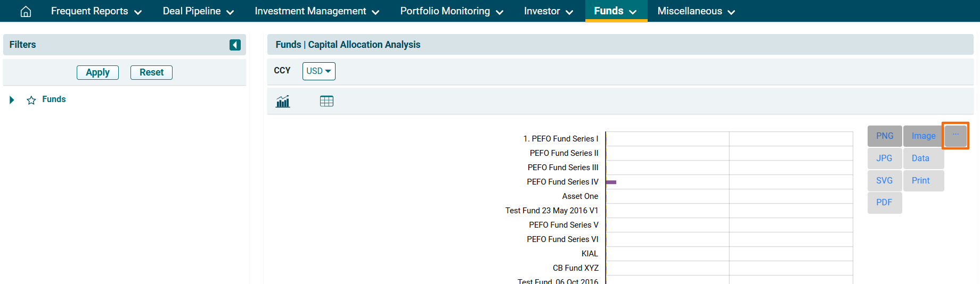Screen dimensions: 980x284
Task: Expand the Deal Pipeline dropdown menu
Action: tap(198, 11)
